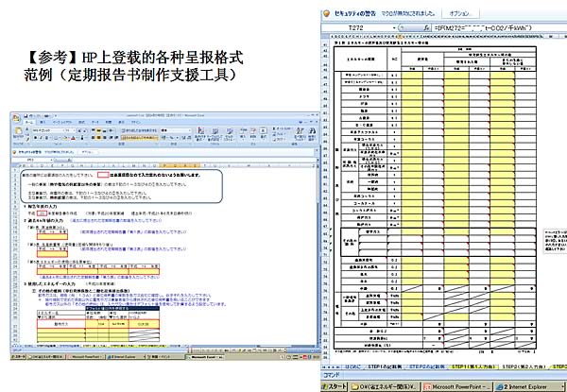Click コマンド status text in right window

pos(332,375)
